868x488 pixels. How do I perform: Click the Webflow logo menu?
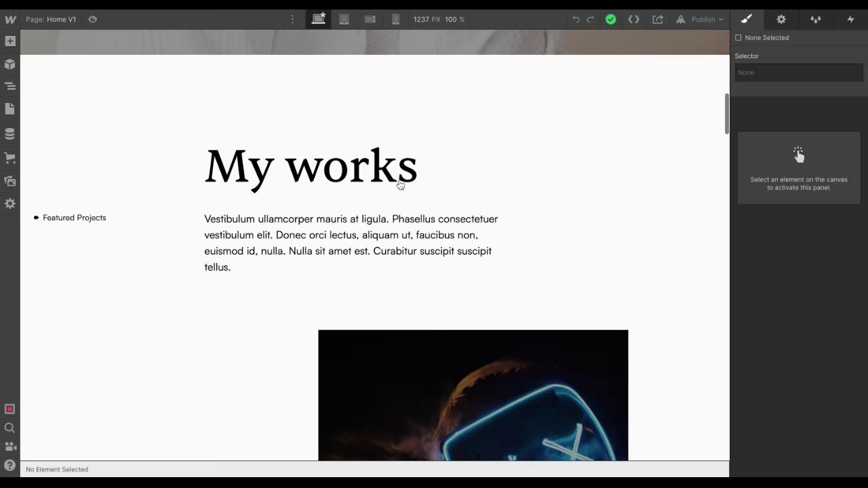(x=10, y=19)
